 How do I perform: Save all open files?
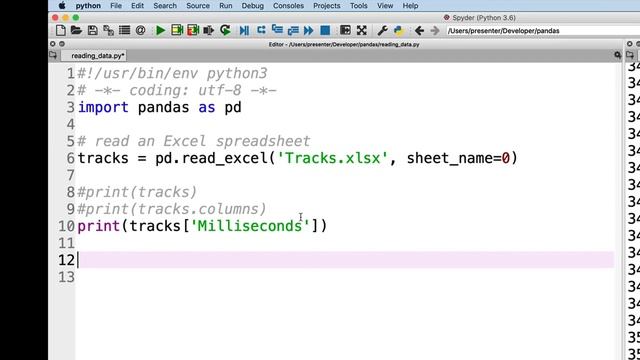pyautogui.click(x=109, y=30)
